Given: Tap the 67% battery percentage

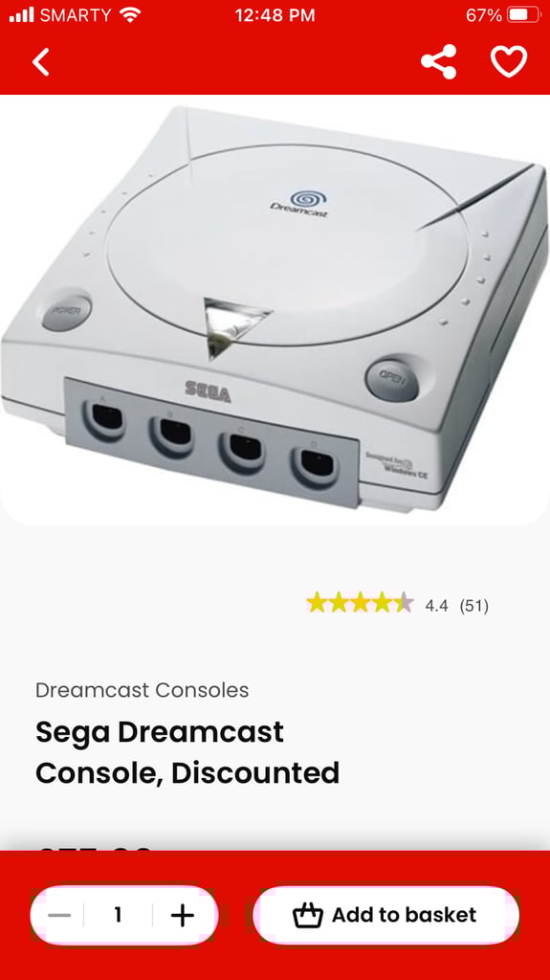Looking at the screenshot, I should pyautogui.click(x=484, y=15).
